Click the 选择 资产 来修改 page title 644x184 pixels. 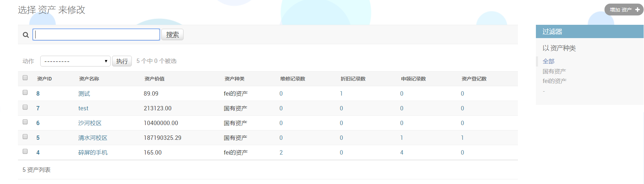pyautogui.click(x=52, y=10)
